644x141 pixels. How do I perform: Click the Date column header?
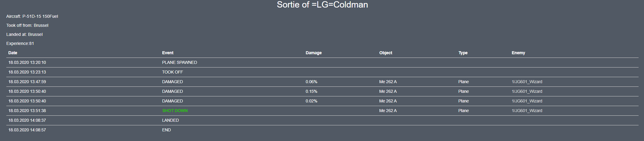tap(13, 53)
